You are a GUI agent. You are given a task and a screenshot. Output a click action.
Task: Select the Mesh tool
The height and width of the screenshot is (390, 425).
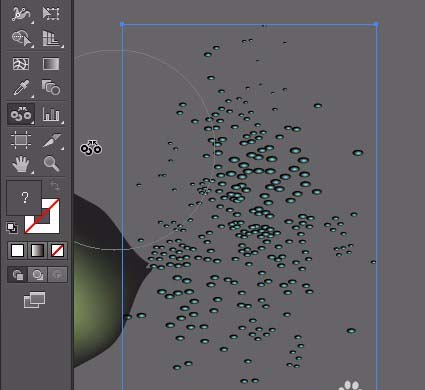(x=21, y=64)
